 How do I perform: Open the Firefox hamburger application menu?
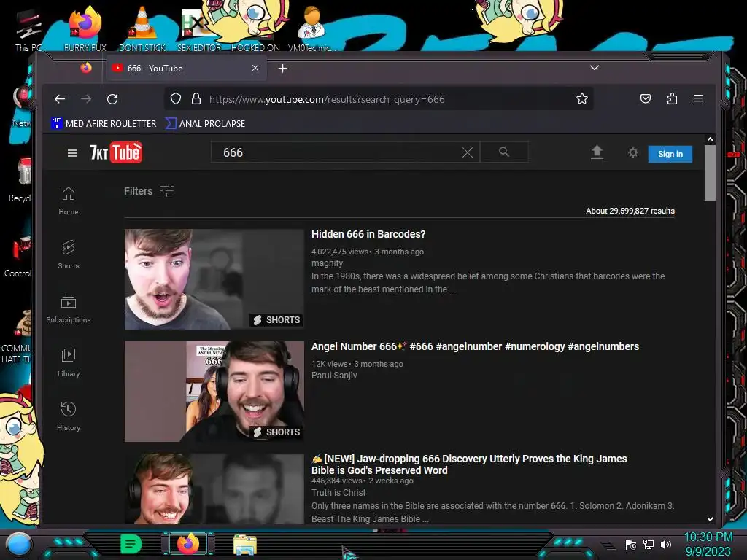tap(698, 98)
